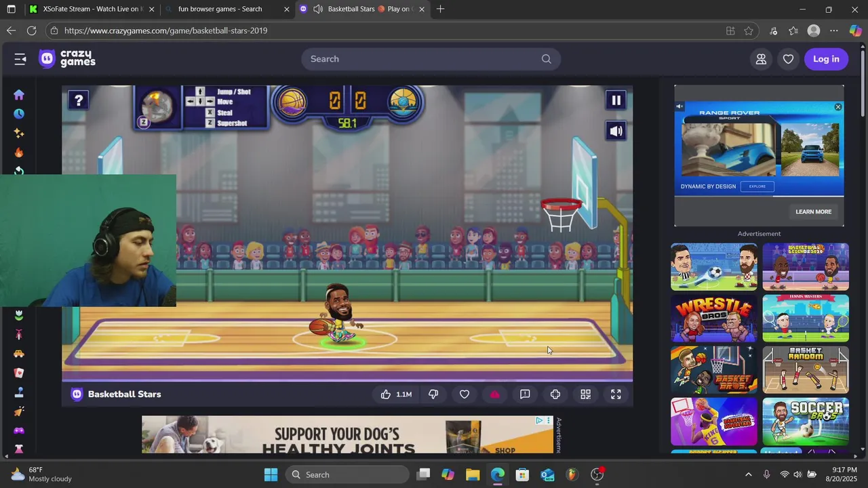The image size is (868, 488).
Task: Open the tulip icon sidebar category
Action: click(19, 316)
